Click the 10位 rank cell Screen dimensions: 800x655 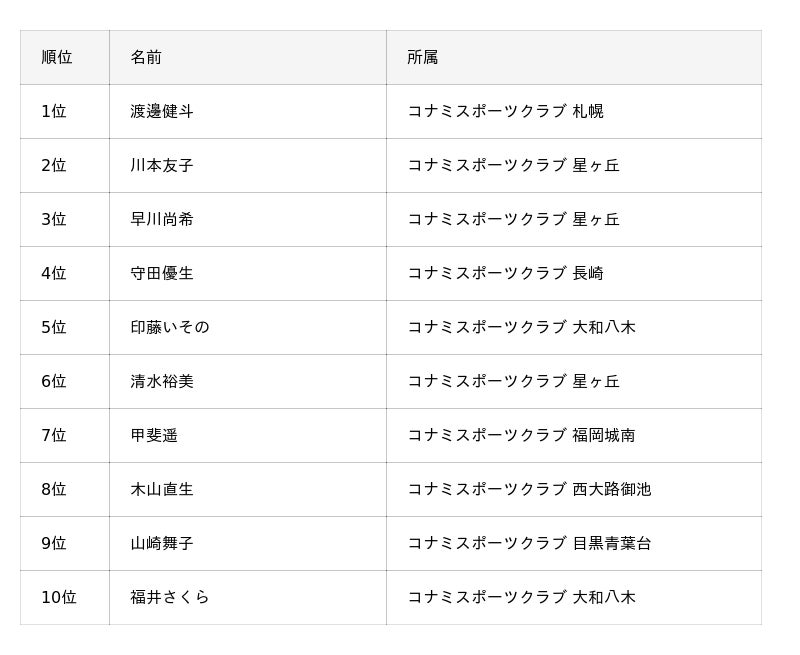59,598
